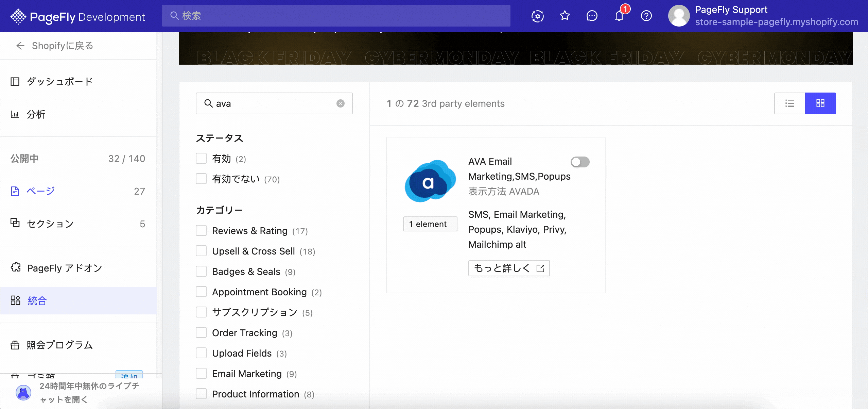Clear the ava search with the x icon
868x409 pixels.
[x=341, y=103]
